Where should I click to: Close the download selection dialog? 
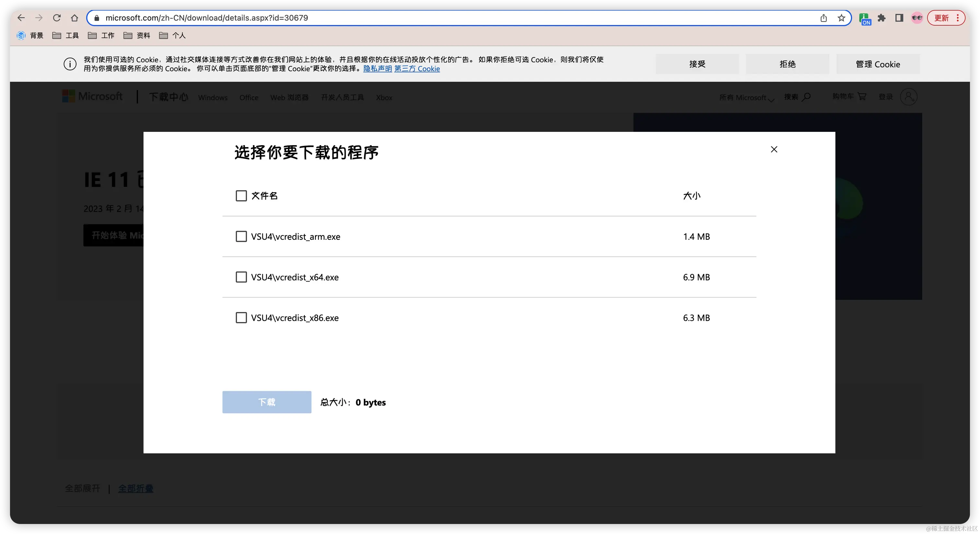pos(774,149)
